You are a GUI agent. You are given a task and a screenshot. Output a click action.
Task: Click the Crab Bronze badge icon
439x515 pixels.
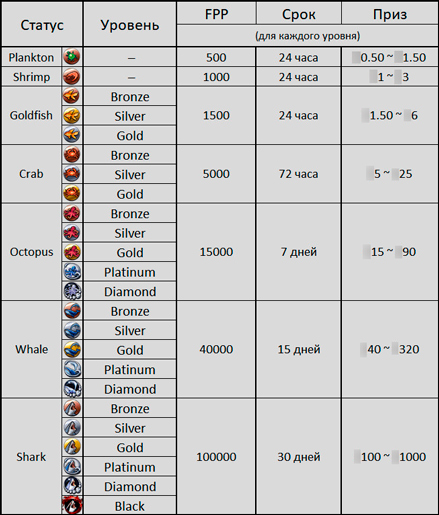coord(72,155)
